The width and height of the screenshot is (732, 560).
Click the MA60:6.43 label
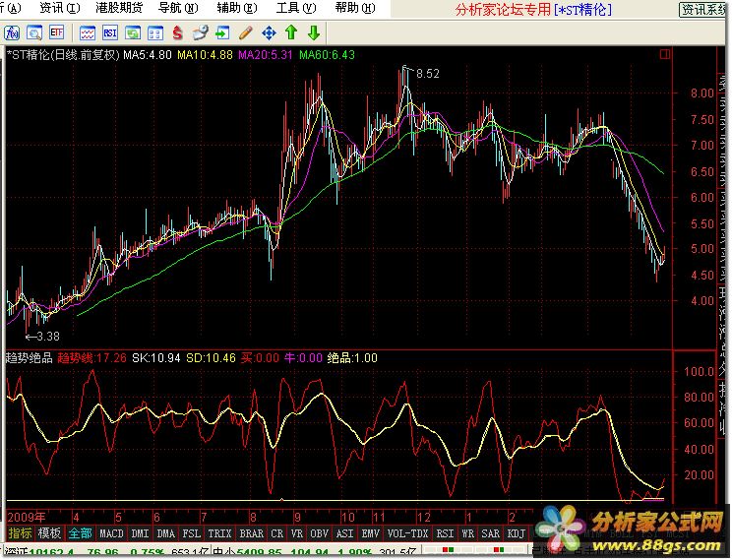click(327, 55)
